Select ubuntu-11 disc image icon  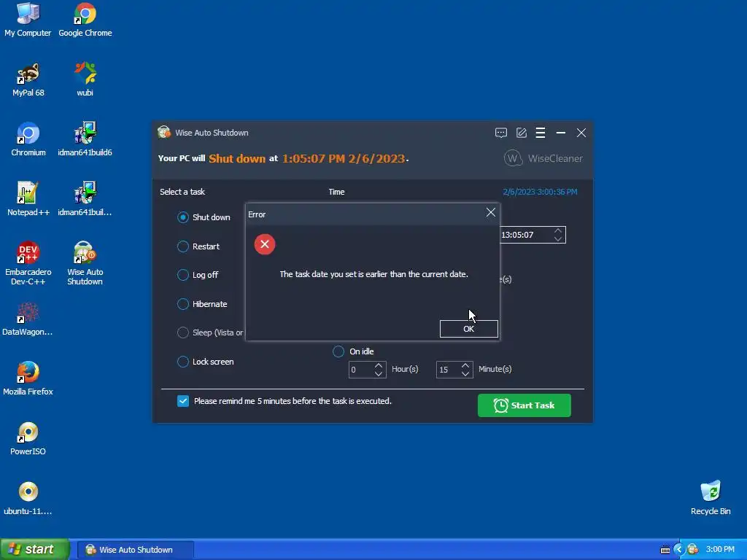(28, 498)
